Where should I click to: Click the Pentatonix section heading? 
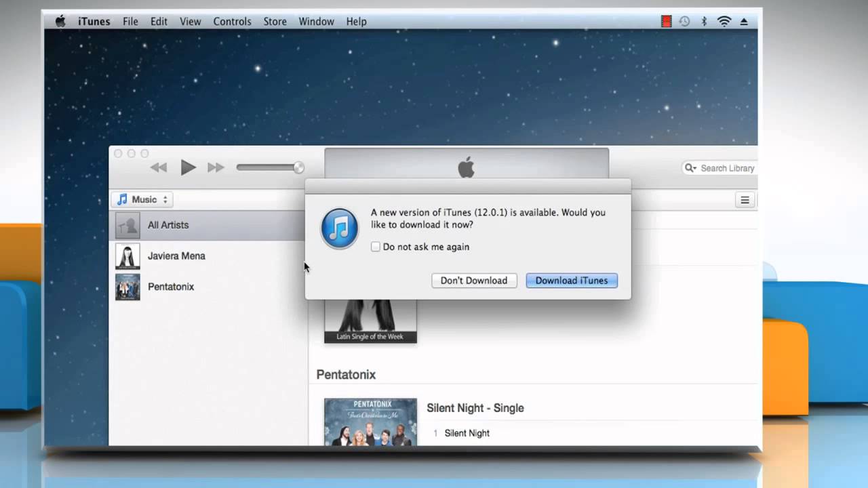point(346,375)
